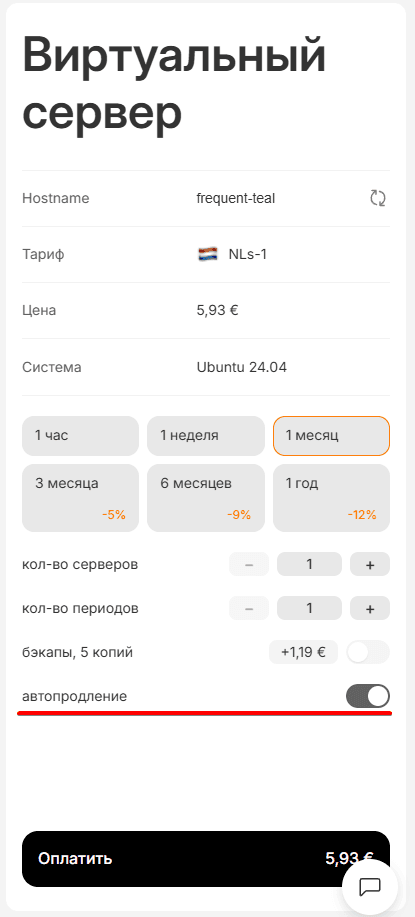Select the 1 неделя billing period
The height and width of the screenshot is (917, 415).
tap(206, 436)
